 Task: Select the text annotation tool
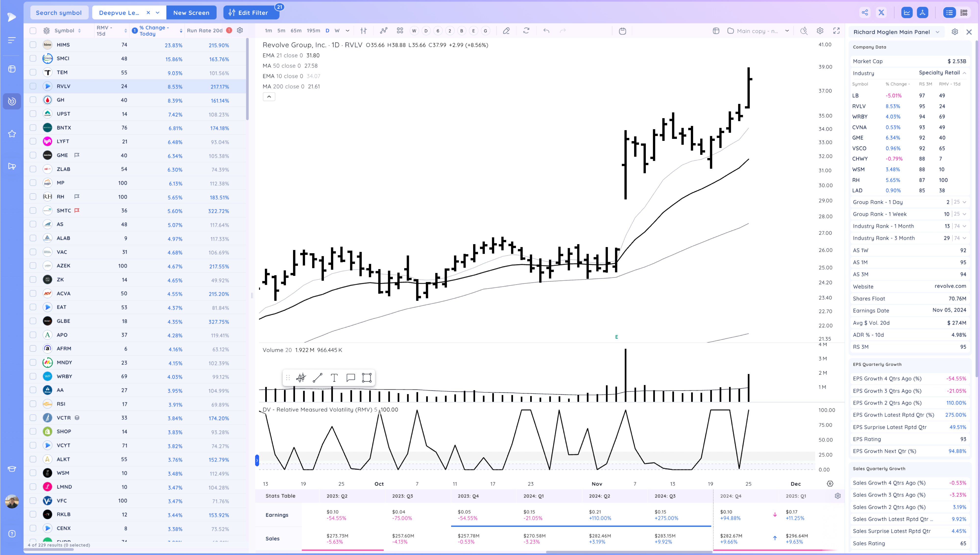click(x=334, y=378)
